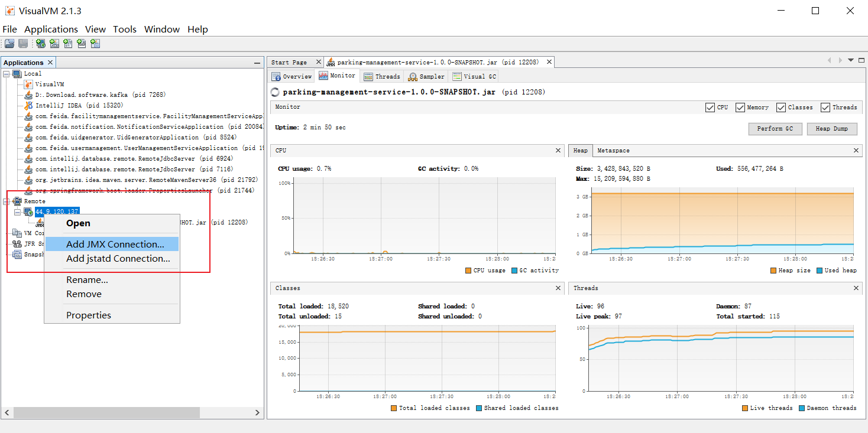Switch to the Overview tab

tap(292, 77)
